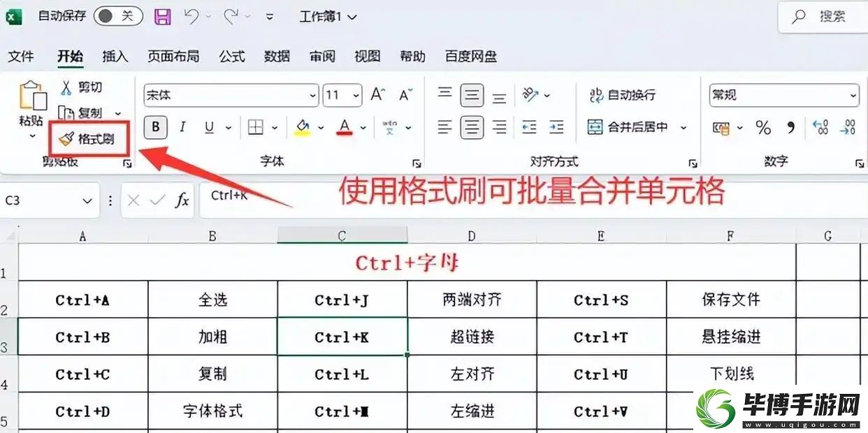Image resolution: width=868 pixels, height=433 pixels.
Task: Click the text orientation ab icon
Action: point(530,95)
